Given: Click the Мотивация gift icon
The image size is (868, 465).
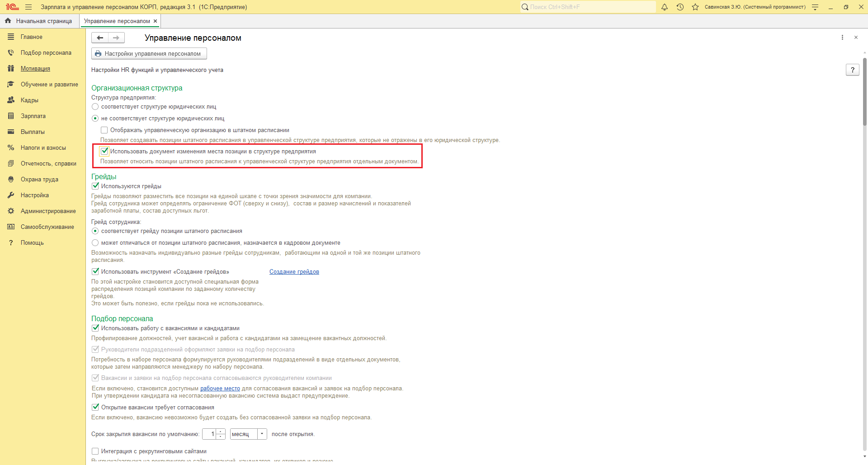Looking at the screenshot, I should pos(11,68).
